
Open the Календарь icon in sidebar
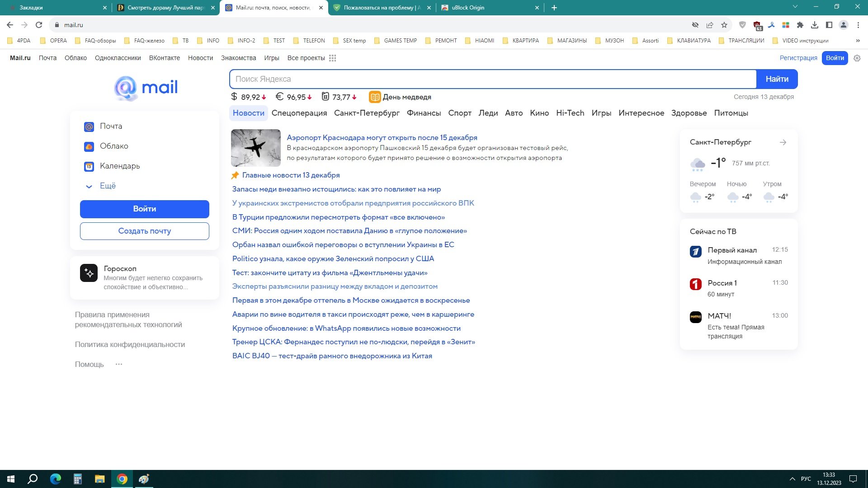pyautogui.click(x=89, y=166)
